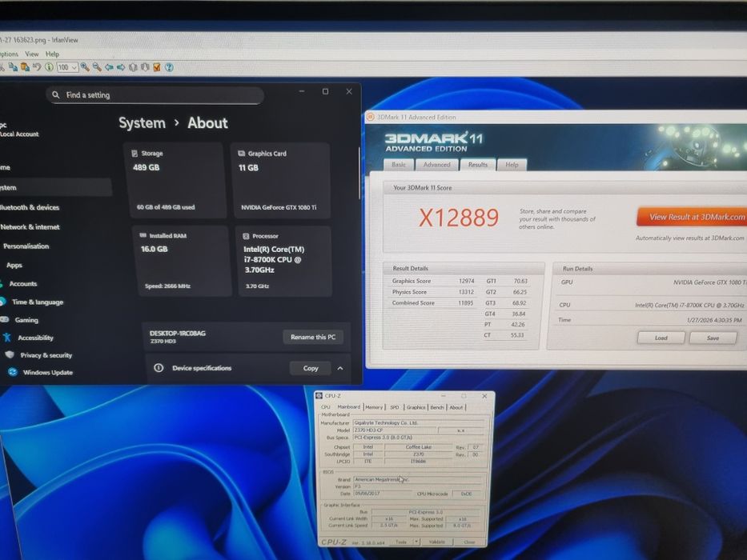Open About tab in CPU-Z
Viewport: 747px width, 560px height.
[x=456, y=407]
